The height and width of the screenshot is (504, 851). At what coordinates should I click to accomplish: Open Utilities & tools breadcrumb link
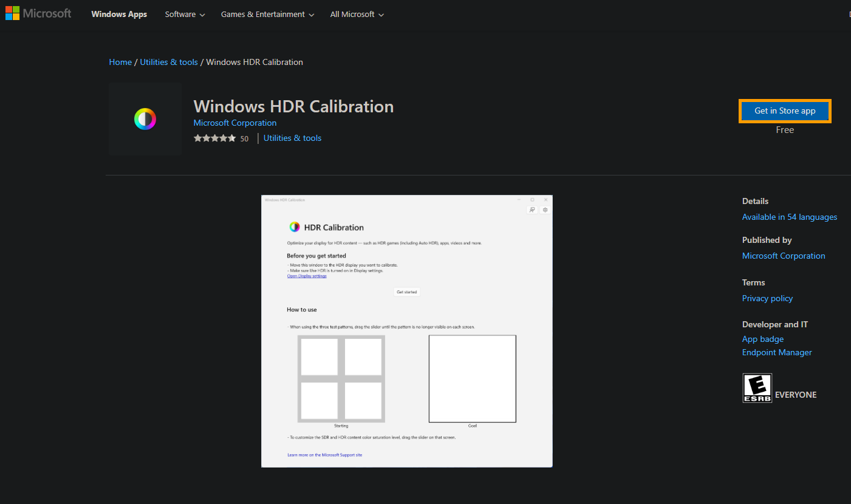(169, 62)
